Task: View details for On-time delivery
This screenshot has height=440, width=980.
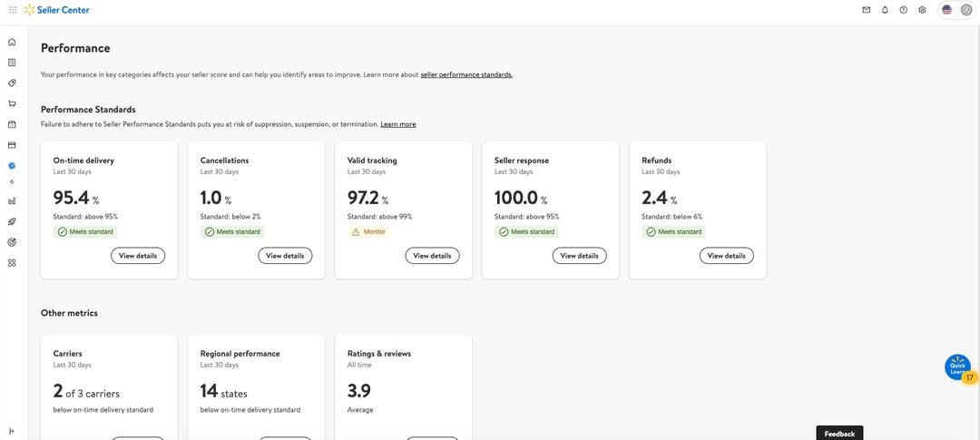Action: tap(138, 256)
